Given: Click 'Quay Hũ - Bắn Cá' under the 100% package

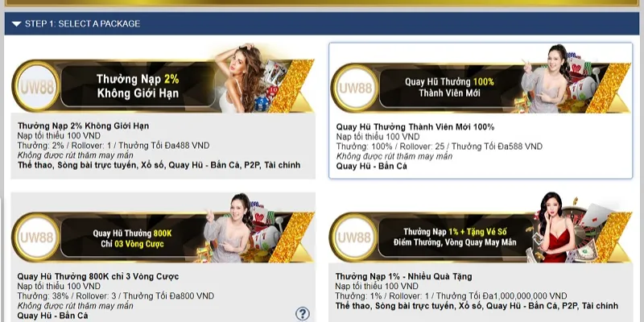Looking at the screenshot, I should (x=372, y=167).
